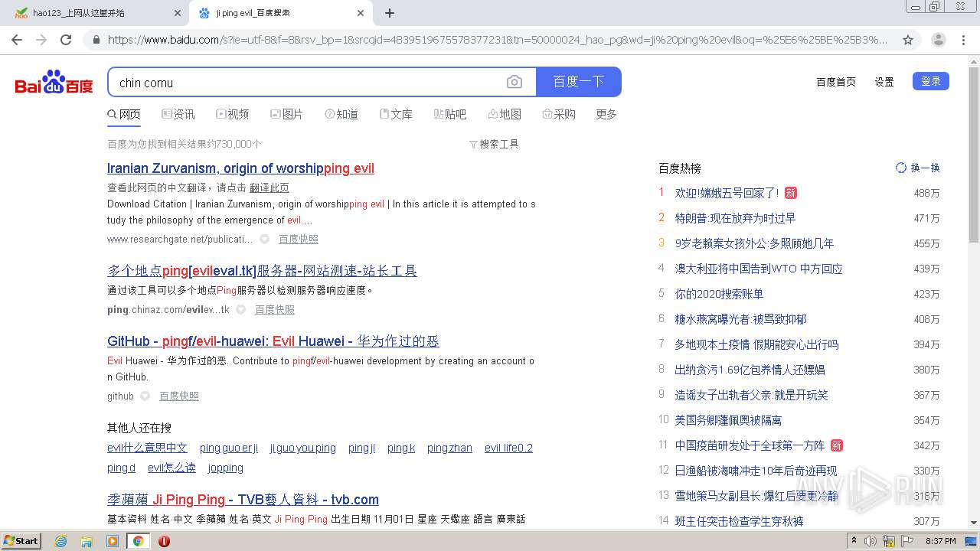Open hot item 你的2020搜索账单
This screenshot has width=980, height=551.
point(719,294)
